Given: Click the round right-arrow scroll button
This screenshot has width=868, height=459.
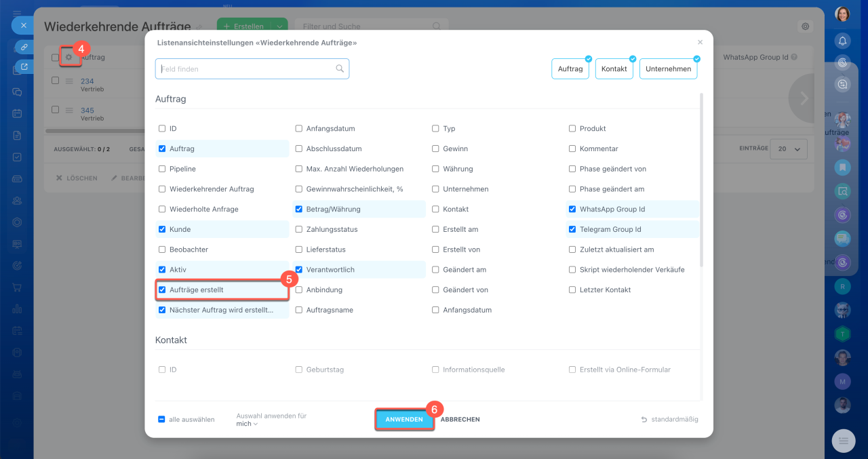Looking at the screenshot, I should tap(805, 98).
